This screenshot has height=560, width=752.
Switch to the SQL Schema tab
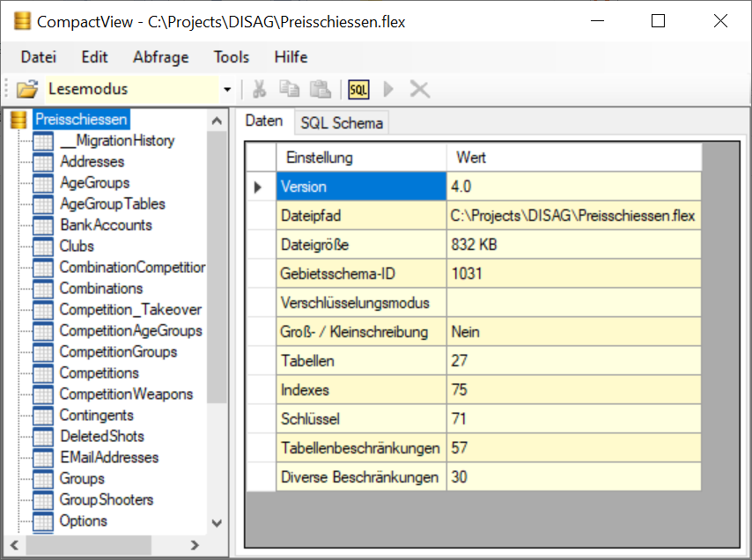click(341, 123)
